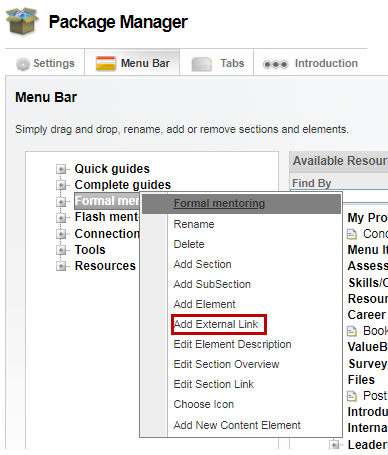This screenshot has height=455, width=388.
Task: Choose Edit Section Link menu entry
Action: click(x=214, y=384)
